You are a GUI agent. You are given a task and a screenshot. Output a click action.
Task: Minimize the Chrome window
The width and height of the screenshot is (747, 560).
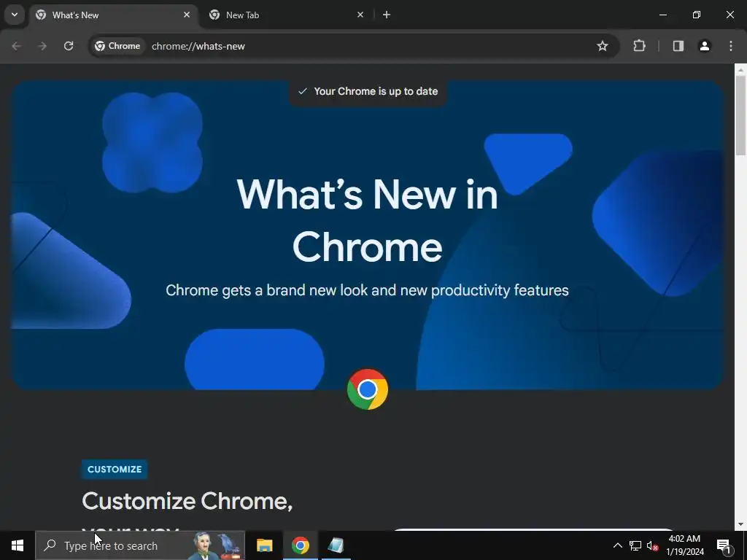coord(662,15)
